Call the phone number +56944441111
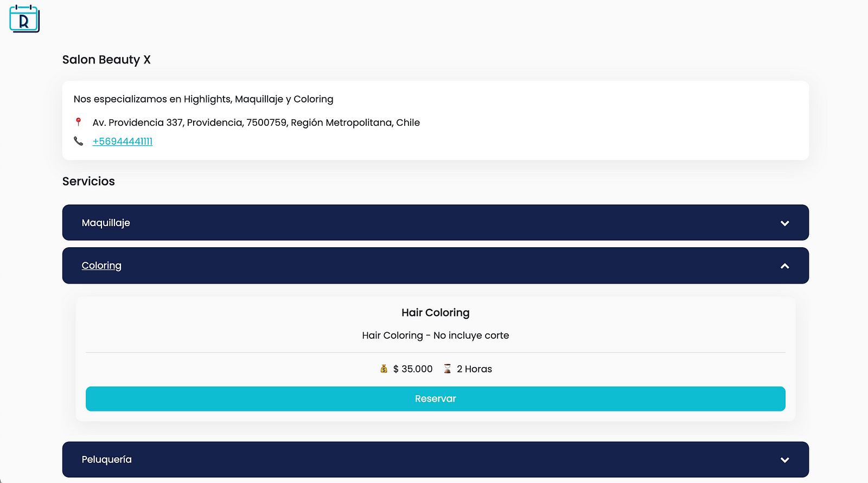Screen dimensions: 868x483 pos(123,141)
